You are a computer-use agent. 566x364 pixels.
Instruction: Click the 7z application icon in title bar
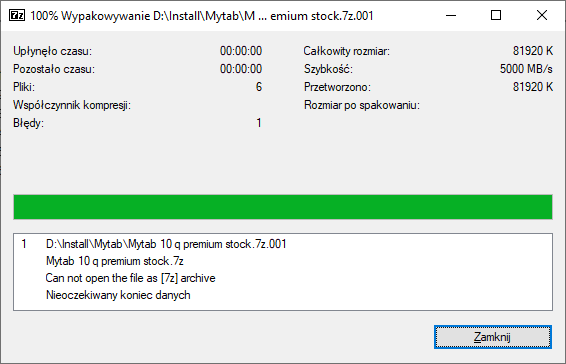[17, 16]
